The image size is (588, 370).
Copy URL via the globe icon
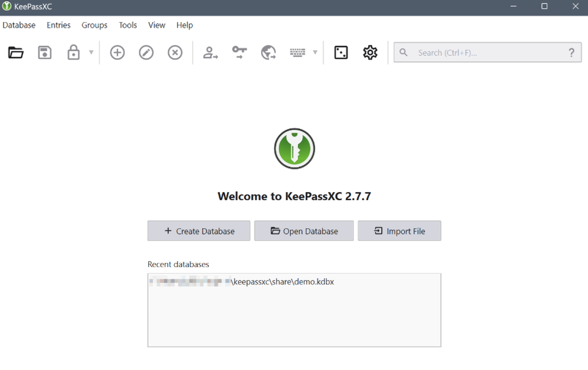pyautogui.click(x=269, y=52)
